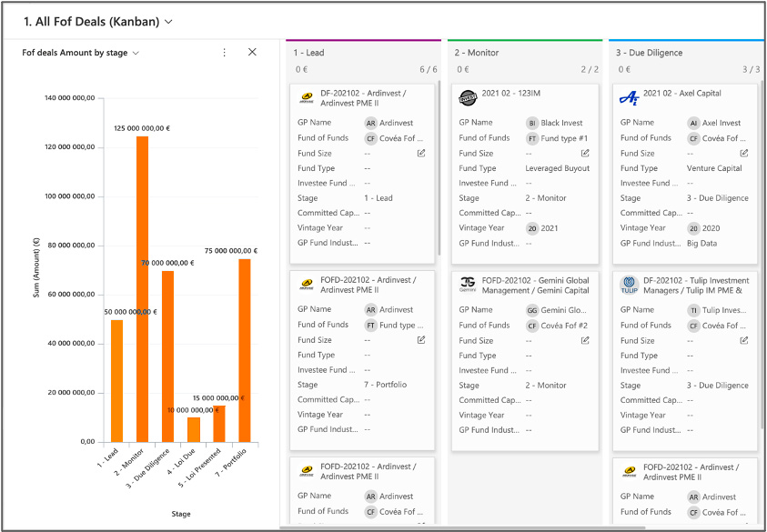Open card title 2021 02 - Axel Capital
This screenshot has height=532, width=767.
pos(681,93)
